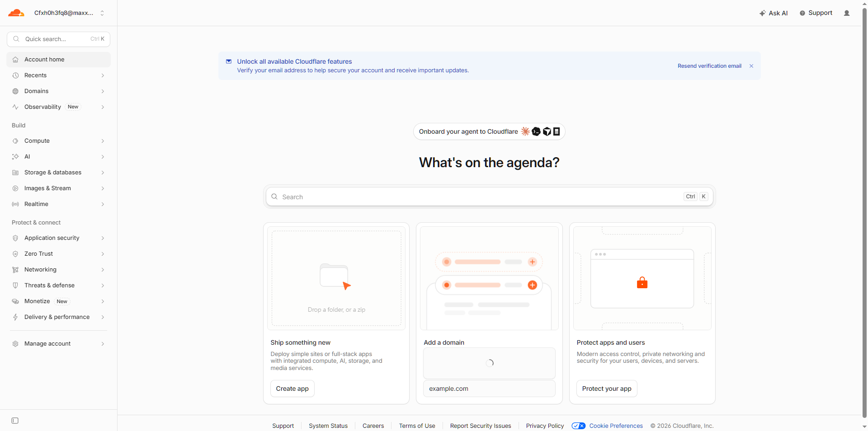Screen dimensions: 868x431
Task: Click the Cloudflare logo icon
Action: [16, 13]
